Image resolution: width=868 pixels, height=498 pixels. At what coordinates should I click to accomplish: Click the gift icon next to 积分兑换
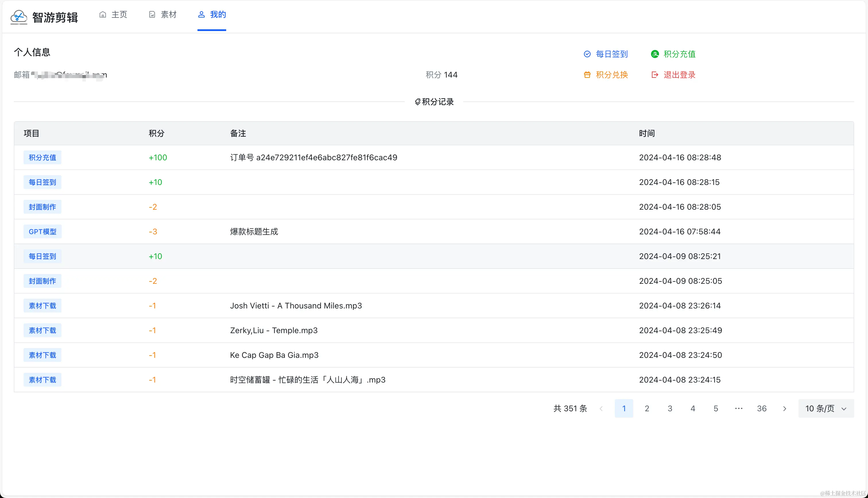pos(587,75)
